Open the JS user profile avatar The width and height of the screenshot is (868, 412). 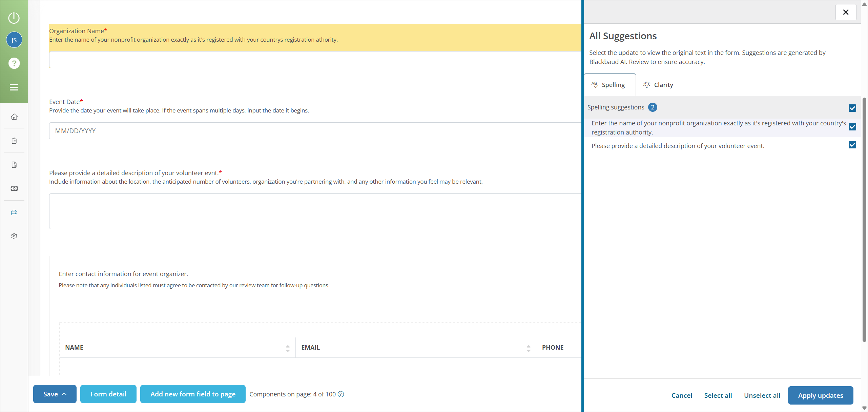tap(14, 40)
